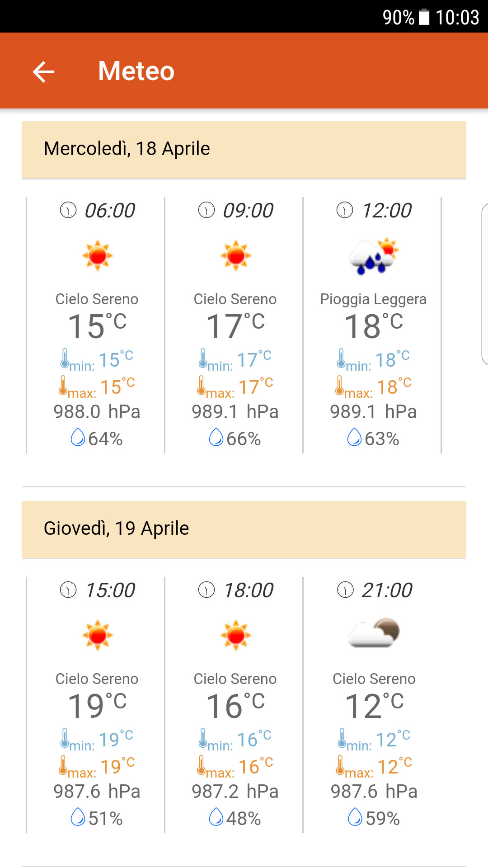The image size is (488, 868).
Task: Tap the battery indicator in status bar
Action: 424,17
